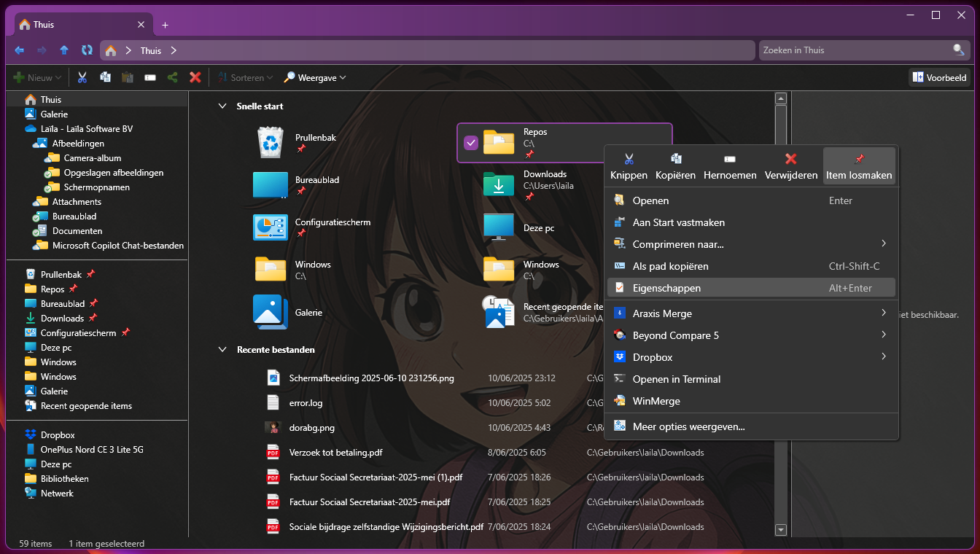Select dorabg.png in recent files
This screenshot has width=980, height=554.
[x=312, y=428]
